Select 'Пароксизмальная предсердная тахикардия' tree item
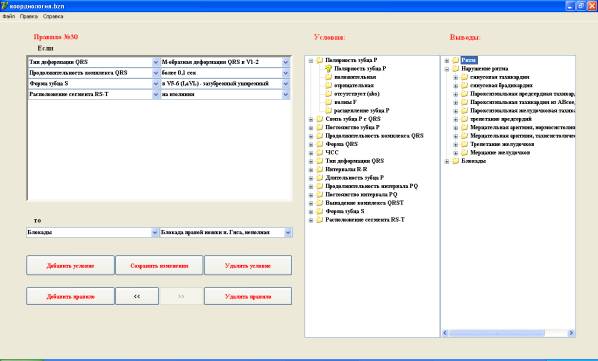Screen dimensions: 598x361 [x=522, y=94]
